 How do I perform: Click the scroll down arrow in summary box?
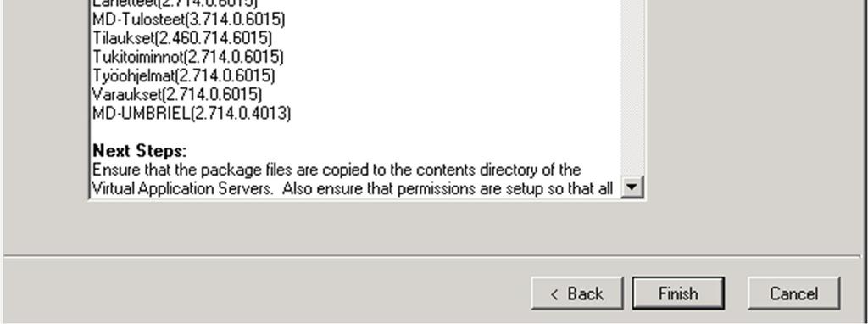pos(632,188)
